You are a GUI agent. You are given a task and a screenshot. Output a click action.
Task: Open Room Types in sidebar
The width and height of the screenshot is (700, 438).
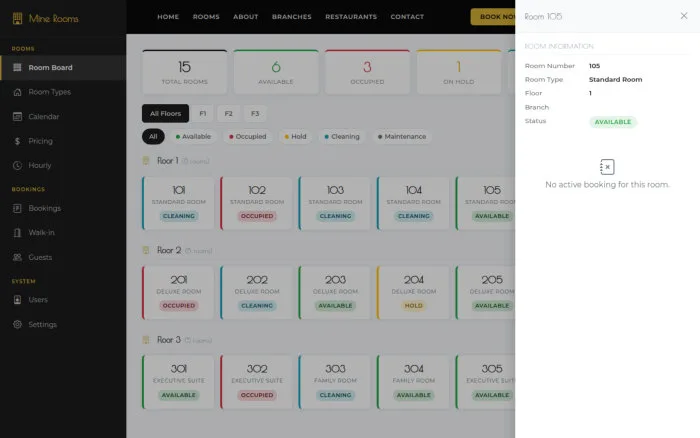pyautogui.click(x=63, y=92)
